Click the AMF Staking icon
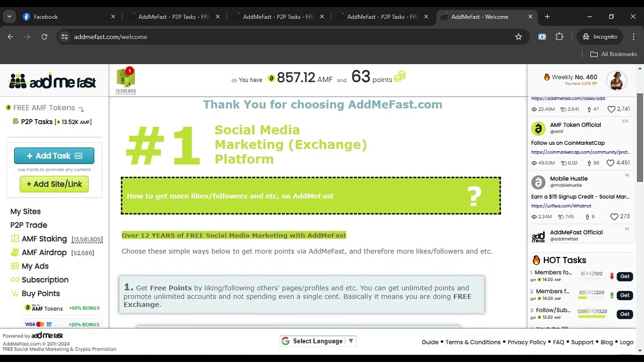This screenshot has width=644, height=362. tap(15, 239)
